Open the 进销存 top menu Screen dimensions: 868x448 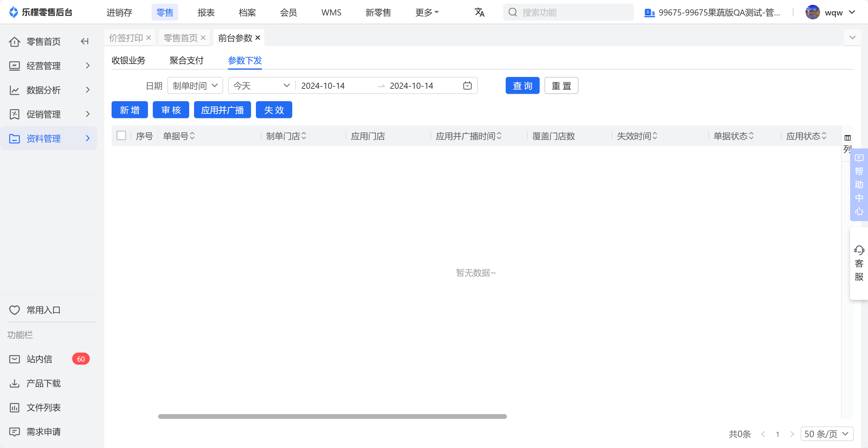click(119, 12)
